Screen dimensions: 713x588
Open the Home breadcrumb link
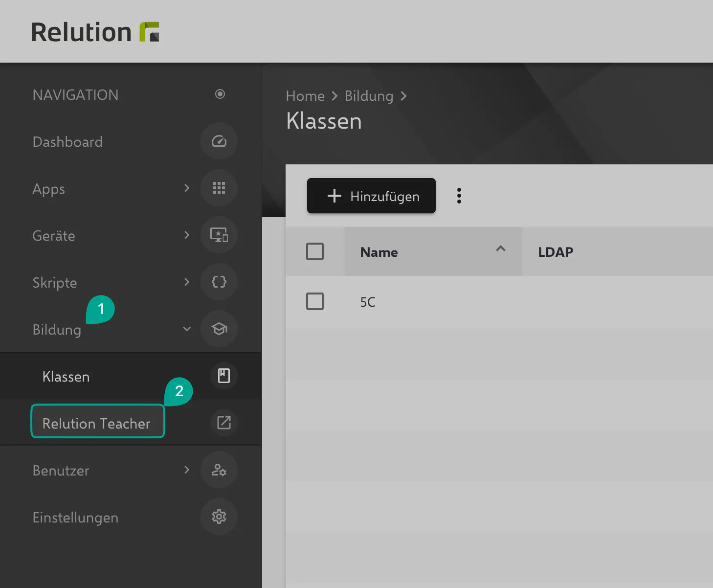pyautogui.click(x=305, y=96)
